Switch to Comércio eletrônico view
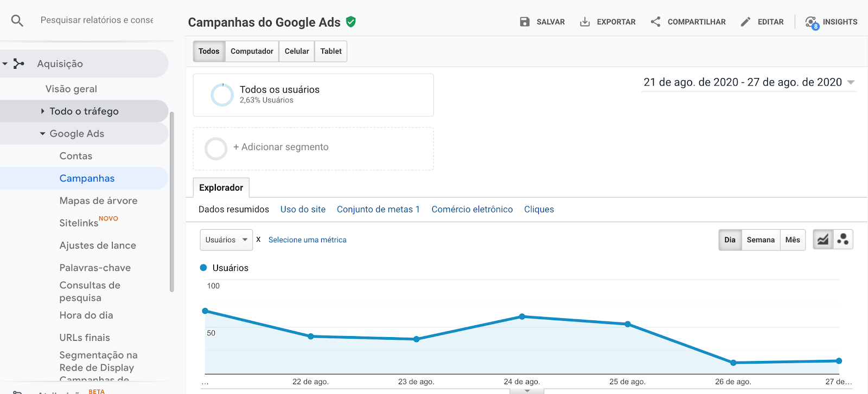The image size is (868, 394). [472, 209]
